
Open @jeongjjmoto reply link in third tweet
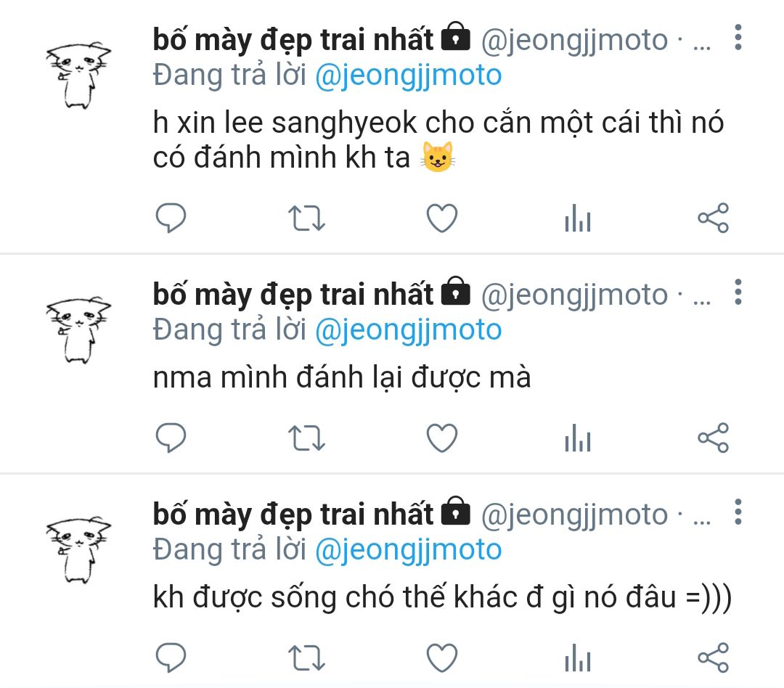(x=408, y=549)
